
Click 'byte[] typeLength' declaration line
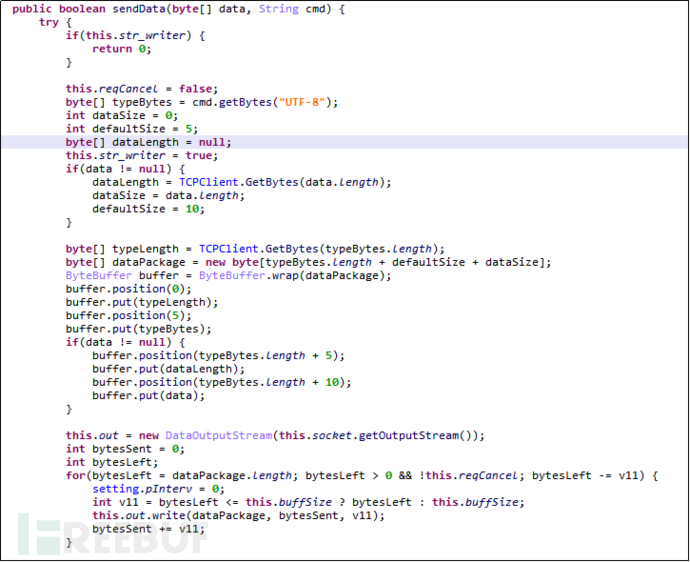click(255, 249)
